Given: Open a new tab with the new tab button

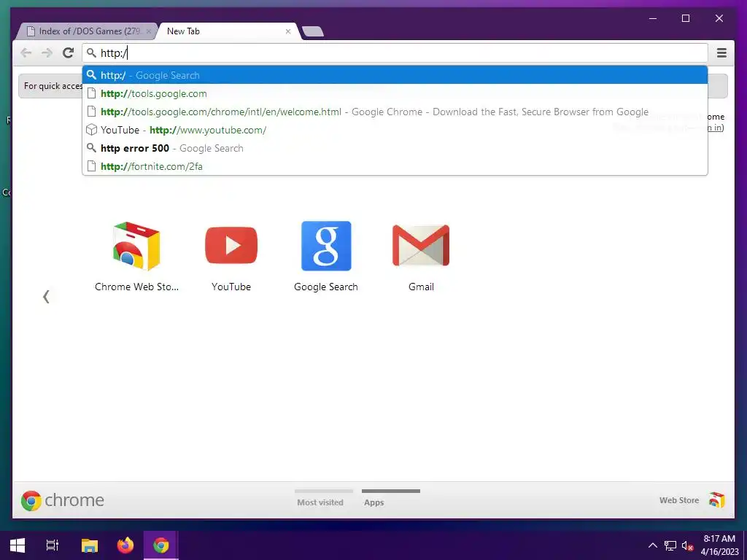Looking at the screenshot, I should coord(312,32).
